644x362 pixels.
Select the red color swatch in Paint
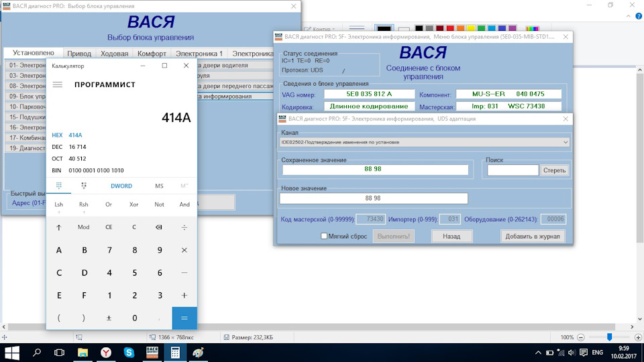(x=450, y=29)
